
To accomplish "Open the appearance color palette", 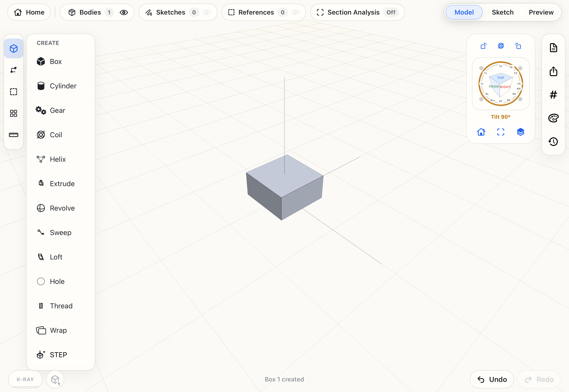I will 553,118.
